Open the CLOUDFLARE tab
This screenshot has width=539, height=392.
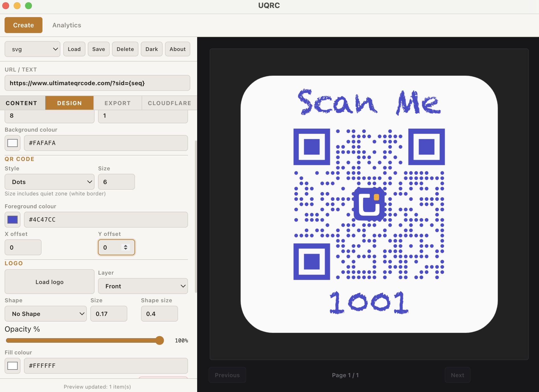170,103
